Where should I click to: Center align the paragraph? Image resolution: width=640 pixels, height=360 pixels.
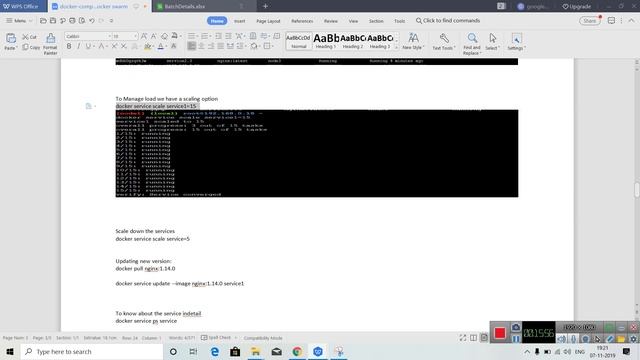[x=201, y=46]
